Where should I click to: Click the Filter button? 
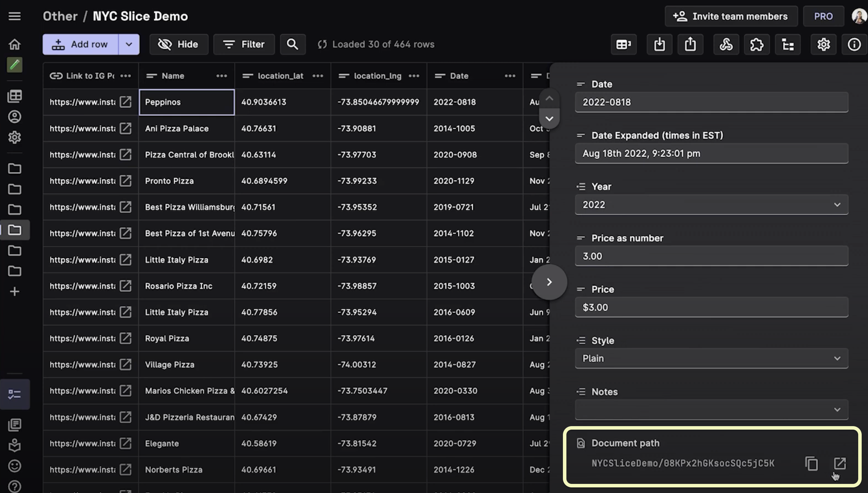click(x=244, y=44)
